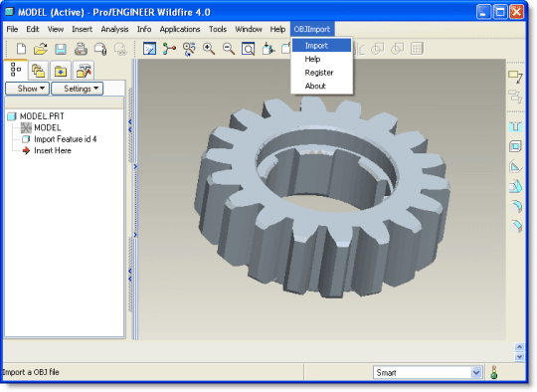Open the Help menu in menu bar
Image resolution: width=537 pixels, height=392 pixels.
(277, 29)
